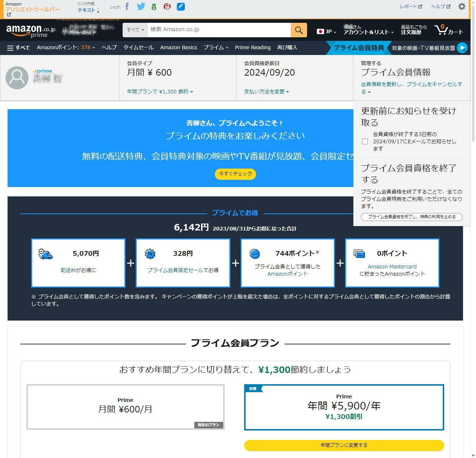
Task: Open the Amazon Mastercard link
Action: [x=392, y=267]
